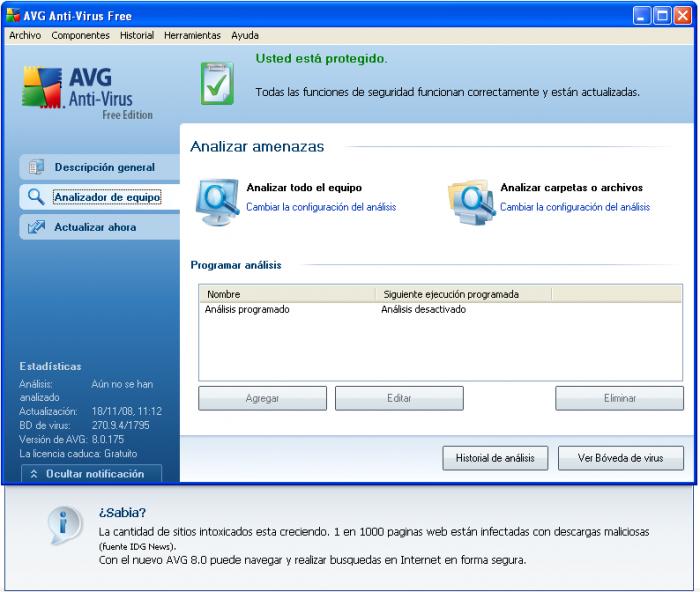
Task: Click the Programar análisis heading
Action: coord(236,265)
